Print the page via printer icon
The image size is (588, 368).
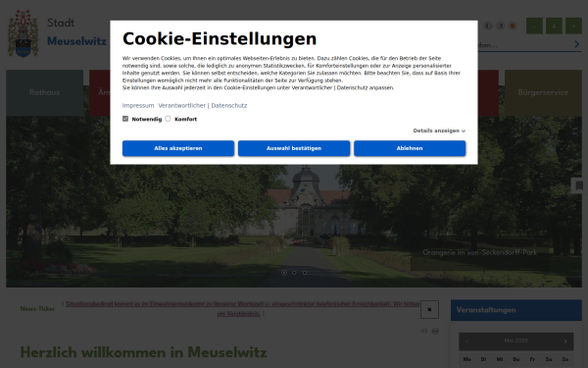click(x=435, y=331)
